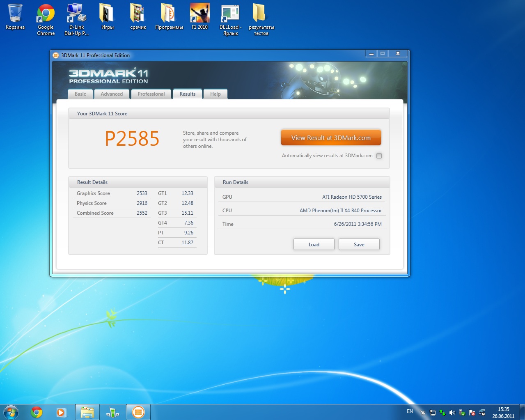Image resolution: width=525 pixels, height=420 pixels.
Task: Select the Results tab
Action: point(188,94)
